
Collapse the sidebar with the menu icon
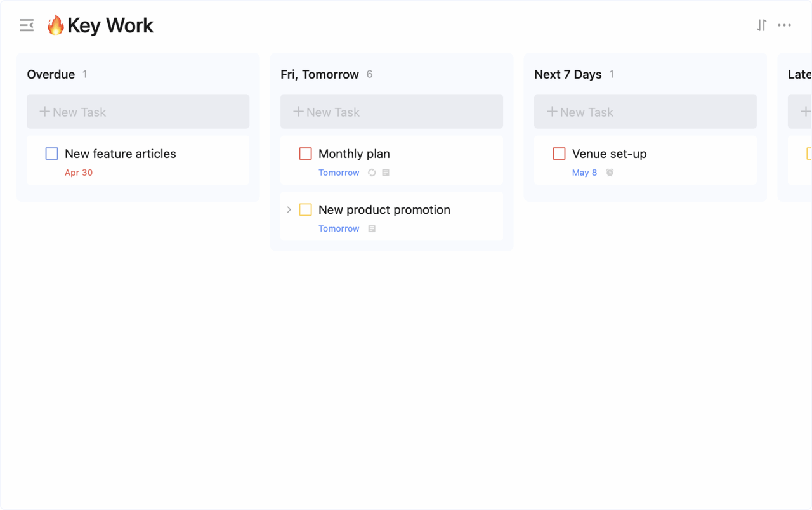(x=27, y=25)
